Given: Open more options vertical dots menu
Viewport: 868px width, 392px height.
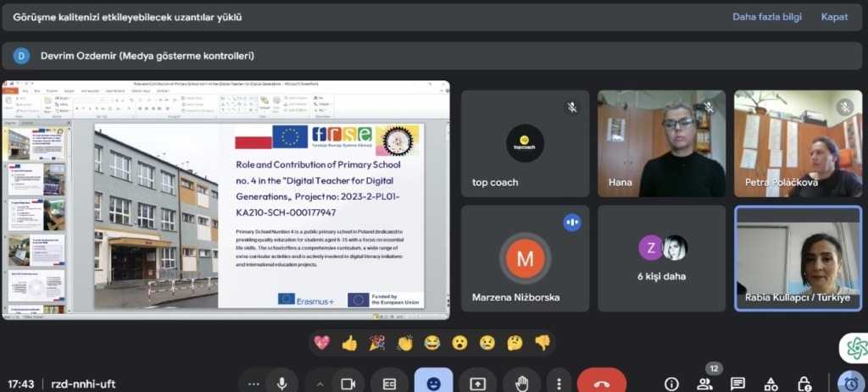Looking at the screenshot, I should tap(558, 383).
